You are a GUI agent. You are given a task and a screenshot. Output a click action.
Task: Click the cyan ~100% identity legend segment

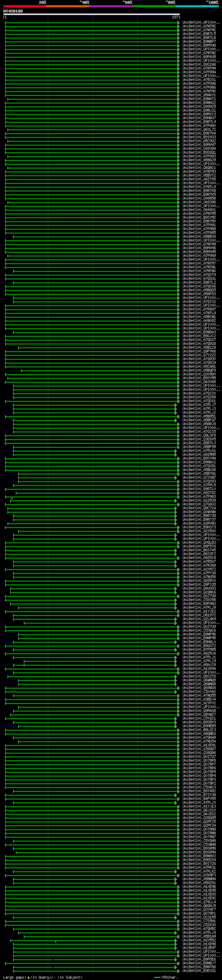(197, 6)
